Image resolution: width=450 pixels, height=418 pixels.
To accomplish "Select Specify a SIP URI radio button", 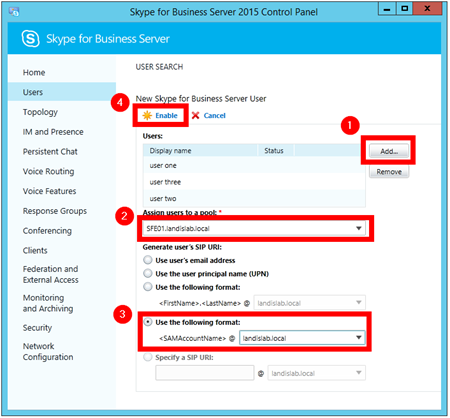I will pos(148,357).
